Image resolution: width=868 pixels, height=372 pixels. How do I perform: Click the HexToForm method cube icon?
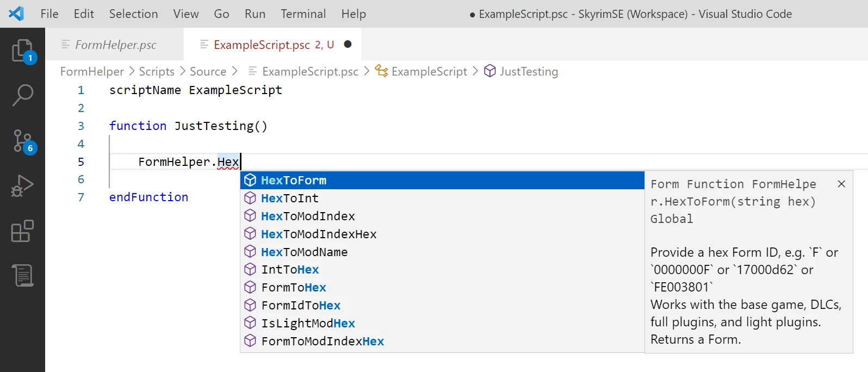[250, 180]
